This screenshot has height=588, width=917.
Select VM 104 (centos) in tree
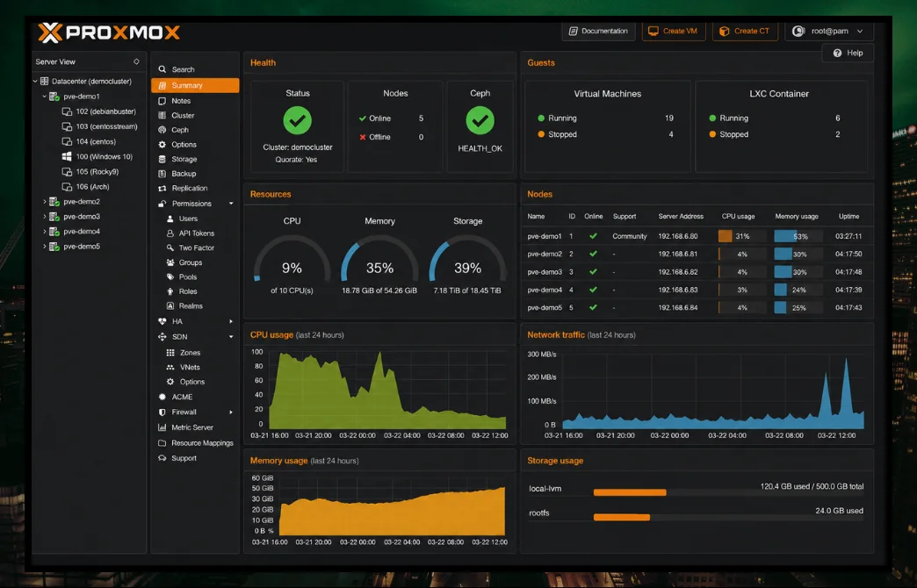pyautogui.click(x=89, y=141)
